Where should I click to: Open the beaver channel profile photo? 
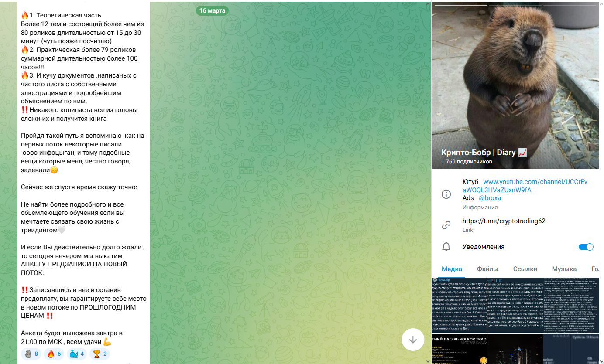tap(515, 85)
